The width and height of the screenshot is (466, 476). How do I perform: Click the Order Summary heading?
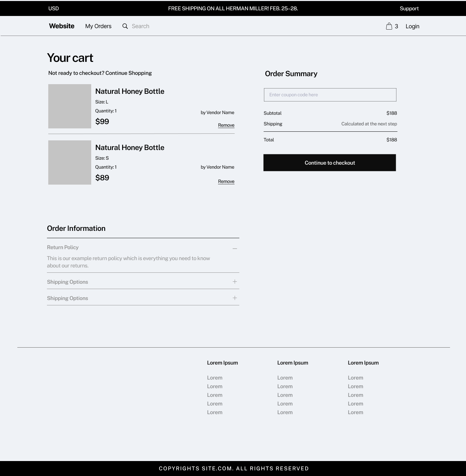[x=291, y=74]
